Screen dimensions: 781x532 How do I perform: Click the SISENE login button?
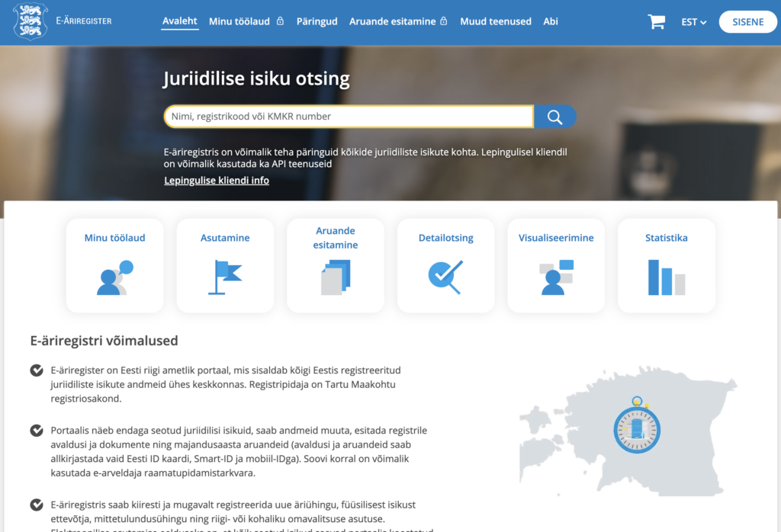748,22
